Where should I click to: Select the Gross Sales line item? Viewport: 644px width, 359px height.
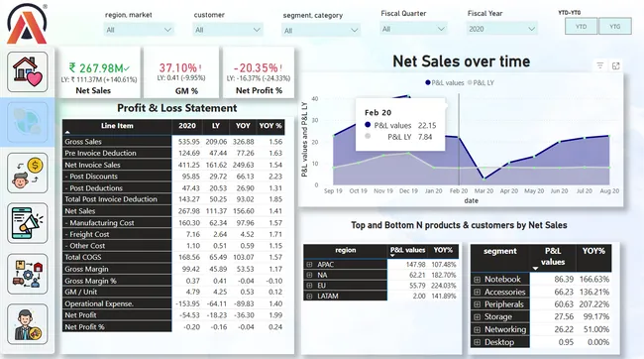click(117, 142)
